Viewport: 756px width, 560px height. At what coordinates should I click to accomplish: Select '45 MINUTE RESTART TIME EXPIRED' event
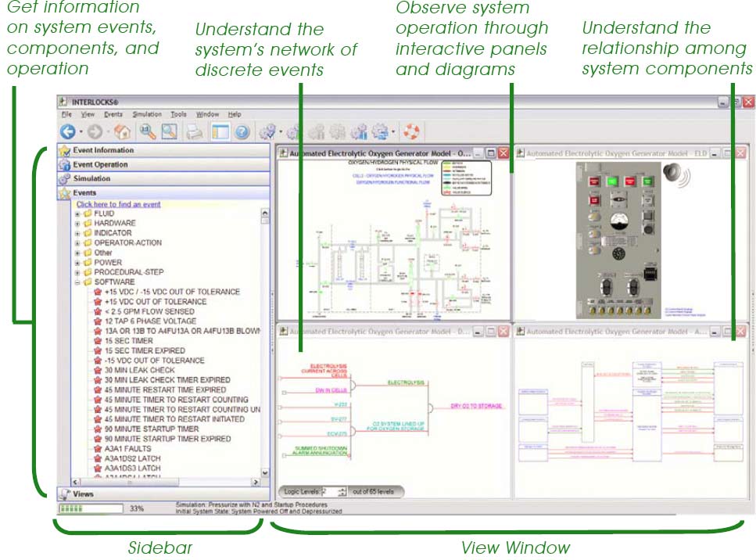pyautogui.click(x=165, y=389)
